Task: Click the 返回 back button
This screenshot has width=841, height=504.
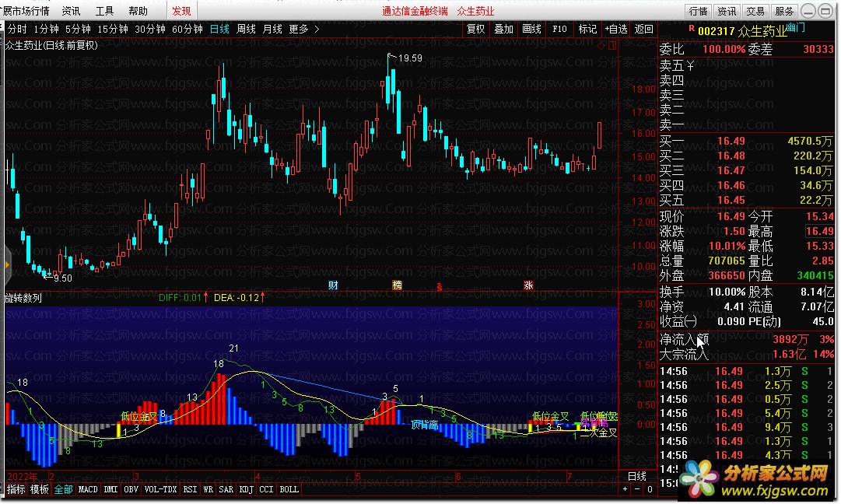Action: pos(643,29)
